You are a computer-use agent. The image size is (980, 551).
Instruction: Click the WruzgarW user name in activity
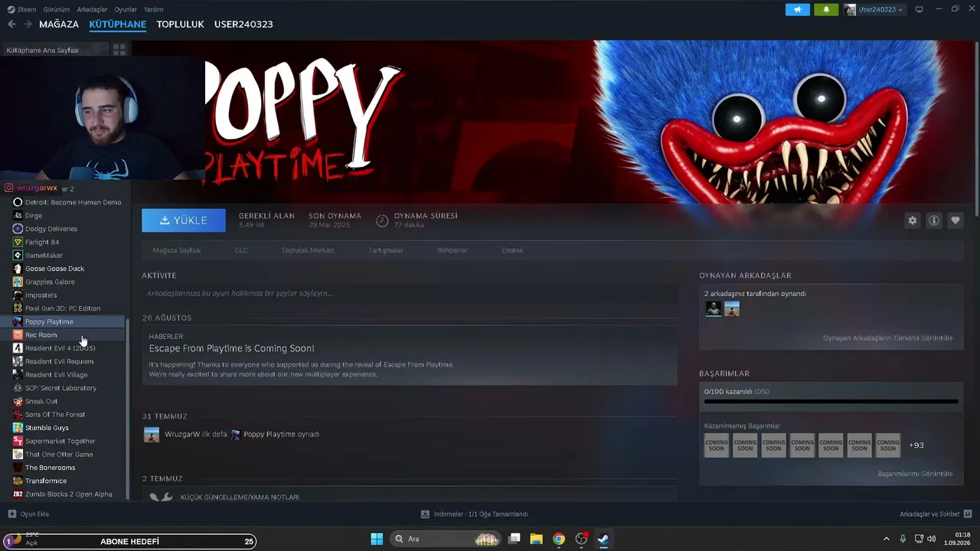click(x=181, y=434)
